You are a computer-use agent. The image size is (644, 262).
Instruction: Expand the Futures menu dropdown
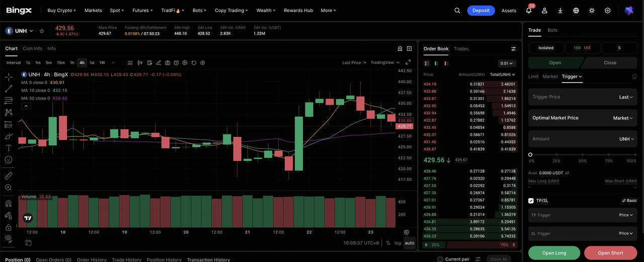[142, 10]
